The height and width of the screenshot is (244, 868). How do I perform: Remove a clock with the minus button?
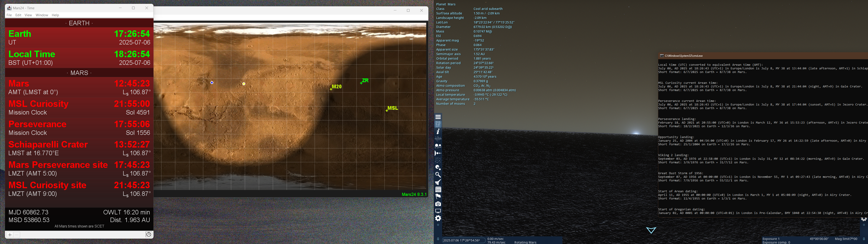17,235
